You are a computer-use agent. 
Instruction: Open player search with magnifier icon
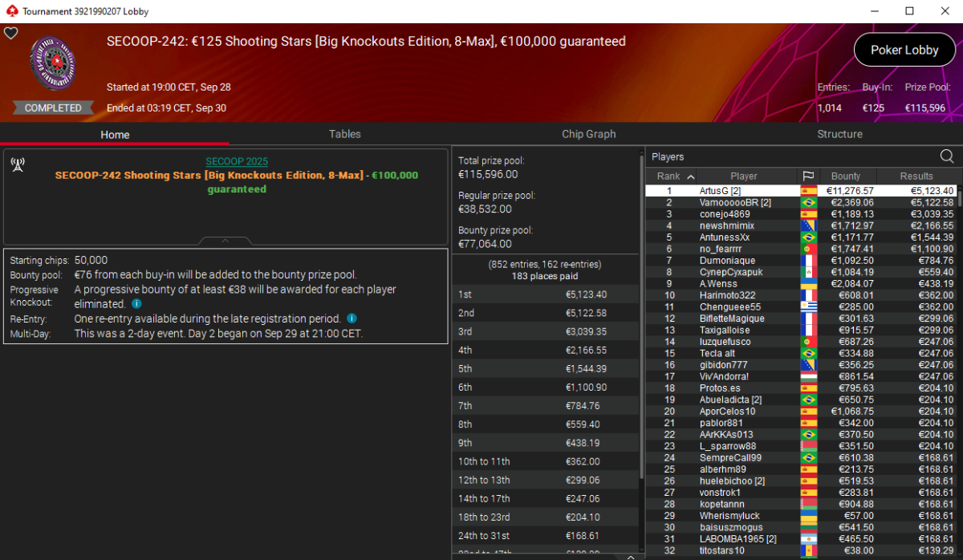947,156
